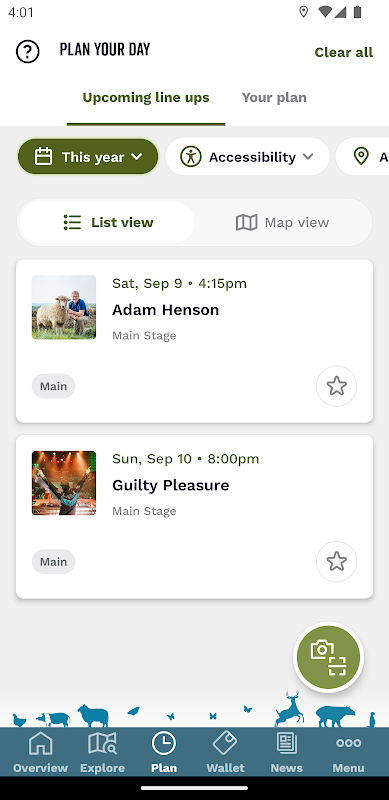389x800 pixels.
Task: Open the Wallet ticket icon
Action: [x=225, y=743]
